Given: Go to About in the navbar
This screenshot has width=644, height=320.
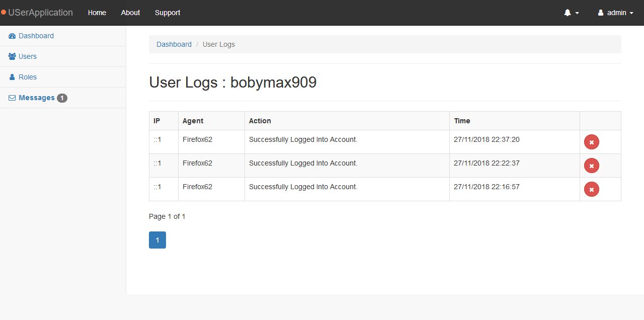Looking at the screenshot, I should 130,13.
